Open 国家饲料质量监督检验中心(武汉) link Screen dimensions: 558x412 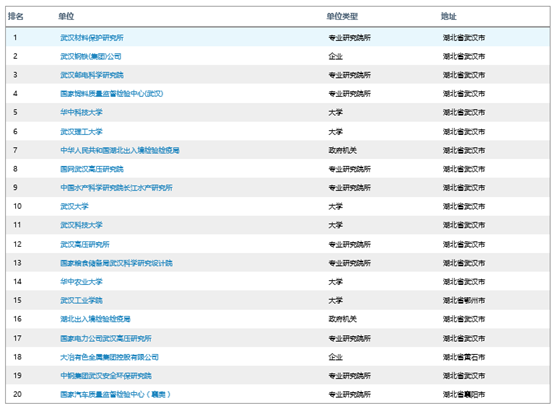[112, 94]
